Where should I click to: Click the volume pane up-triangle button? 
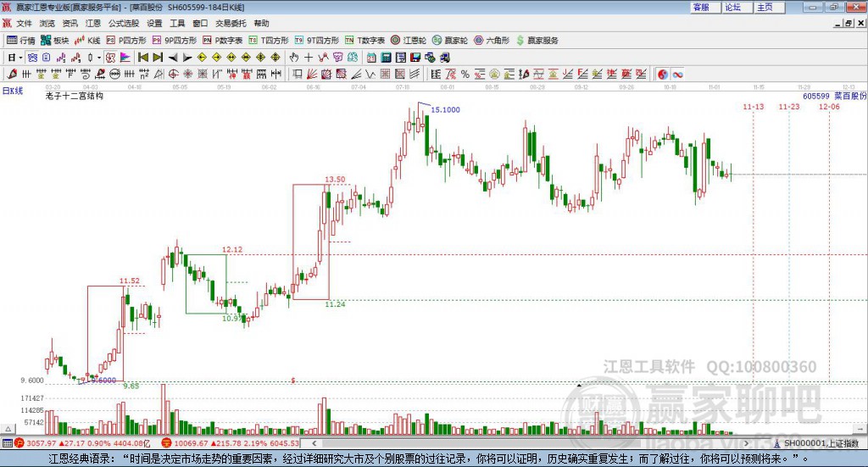(x=8, y=429)
